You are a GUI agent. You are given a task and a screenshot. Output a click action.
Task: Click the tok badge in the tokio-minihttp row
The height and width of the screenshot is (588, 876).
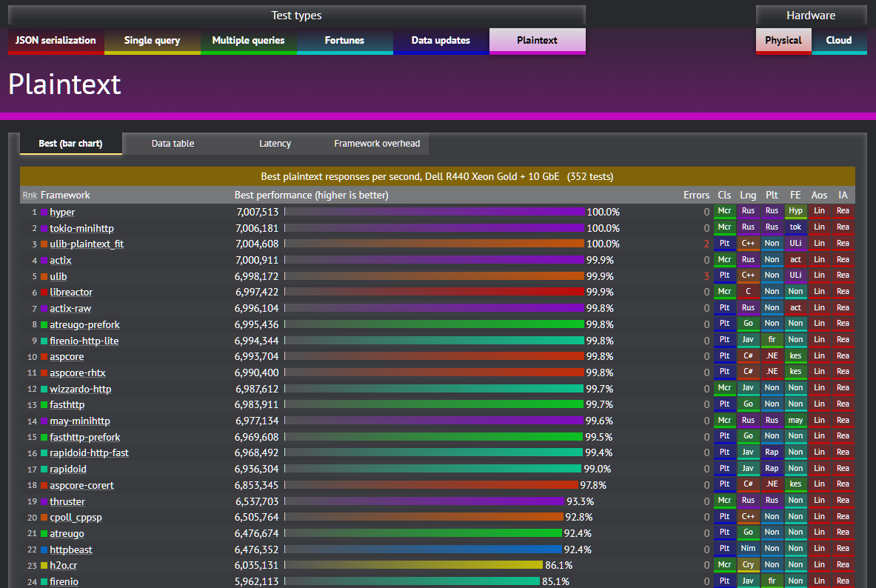click(795, 227)
